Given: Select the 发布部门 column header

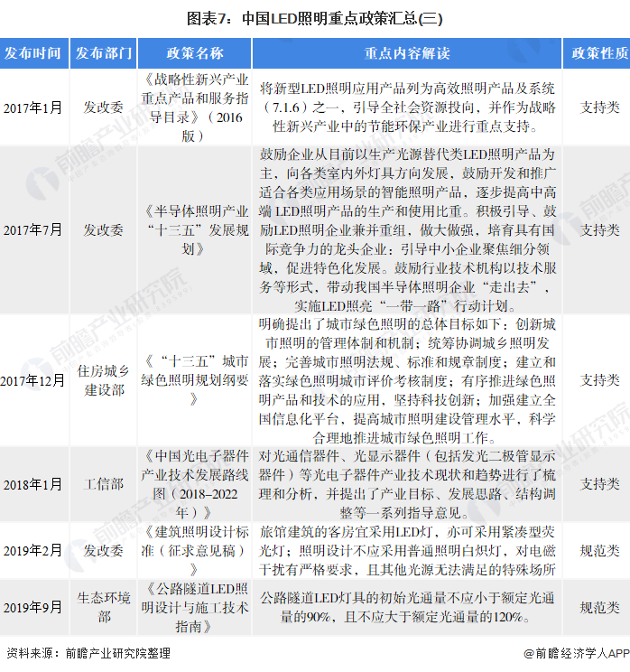Looking at the screenshot, I should pos(105,53).
